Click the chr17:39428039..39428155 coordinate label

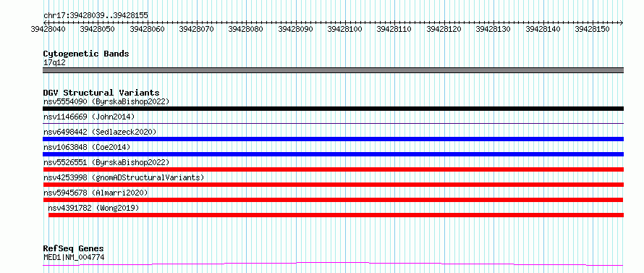[x=96, y=15]
